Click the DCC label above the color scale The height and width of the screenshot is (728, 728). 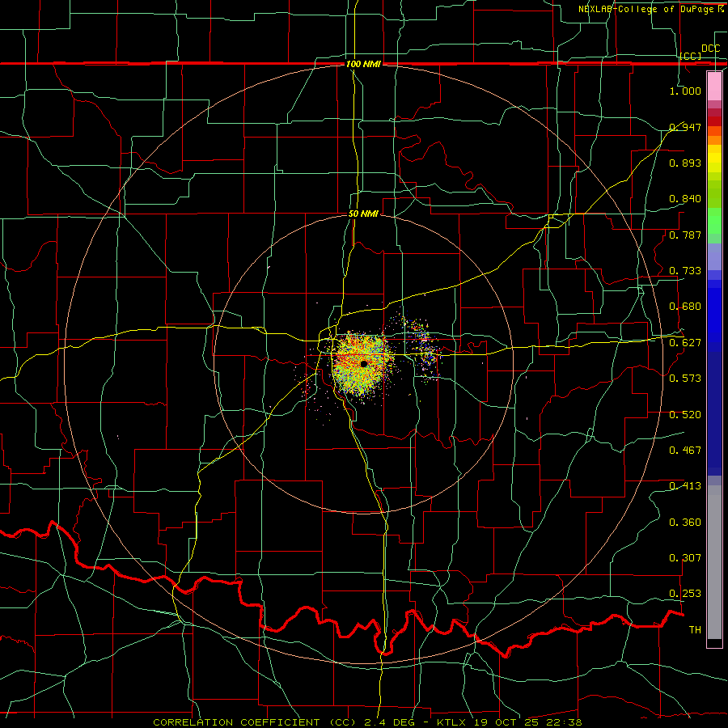(711, 49)
